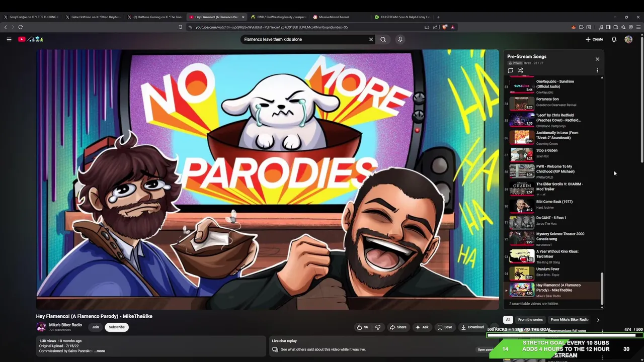Save the video to playlist
The image size is (644, 362).
coord(444,327)
